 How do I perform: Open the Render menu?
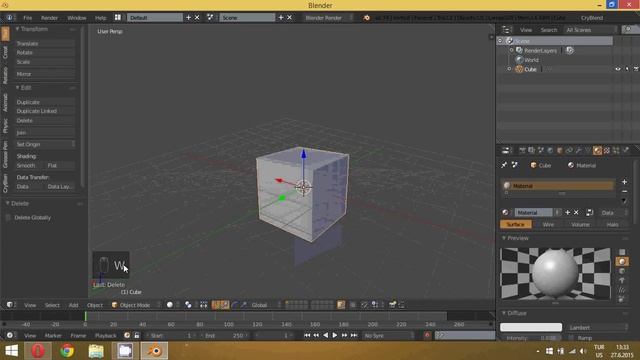click(x=49, y=18)
